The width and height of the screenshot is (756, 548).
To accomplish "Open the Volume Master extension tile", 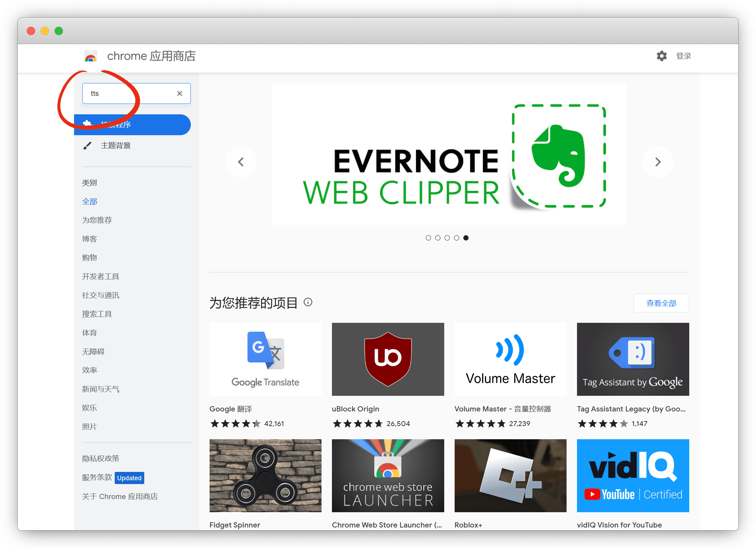I will (510, 359).
